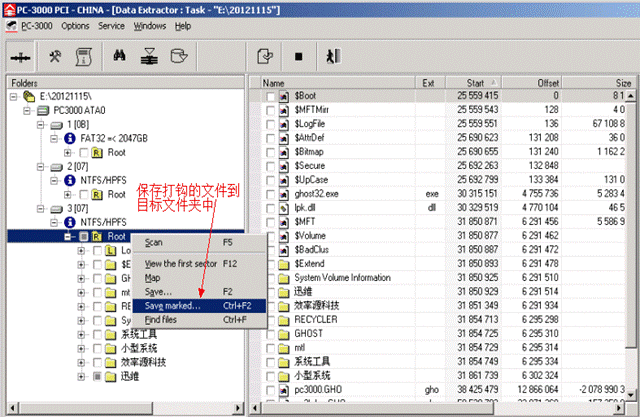
Task: Click the file list vertical scrollbar thumb
Action: 631,225
